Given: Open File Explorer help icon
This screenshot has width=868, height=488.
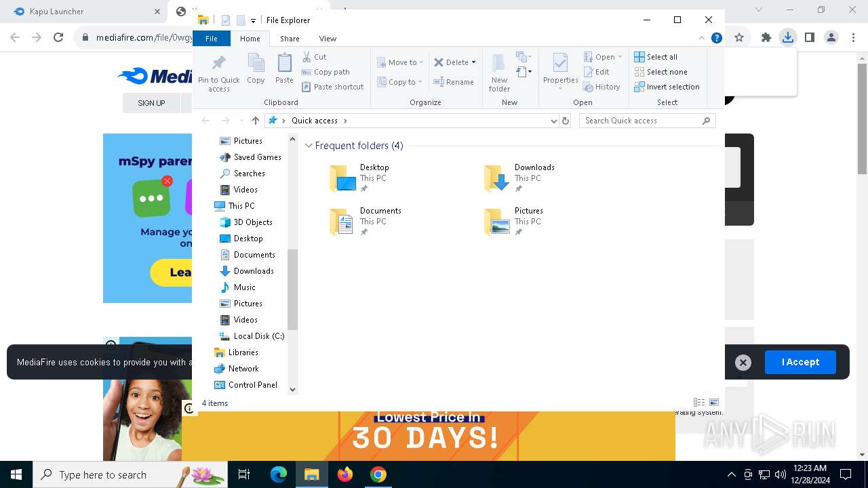Looking at the screenshot, I should [x=716, y=38].
